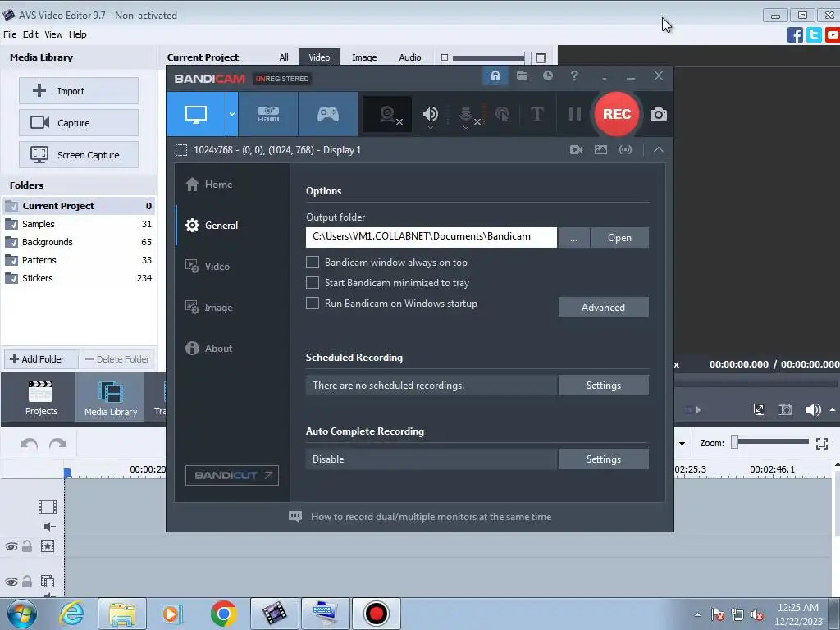Select Patterns folder in AVS
Viewport: 840px width, 630px height.
[x=79, y=260]
